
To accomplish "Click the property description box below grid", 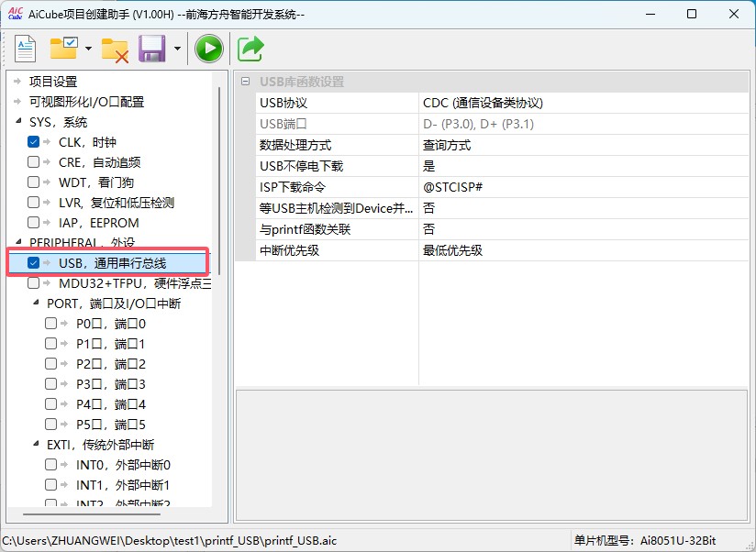I will coord(491,455).
